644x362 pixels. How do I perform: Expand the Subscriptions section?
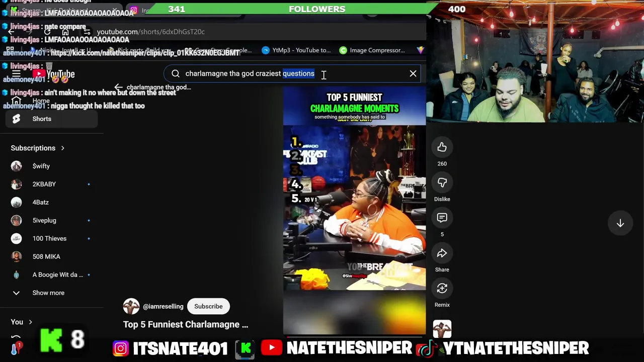[38, 148]
